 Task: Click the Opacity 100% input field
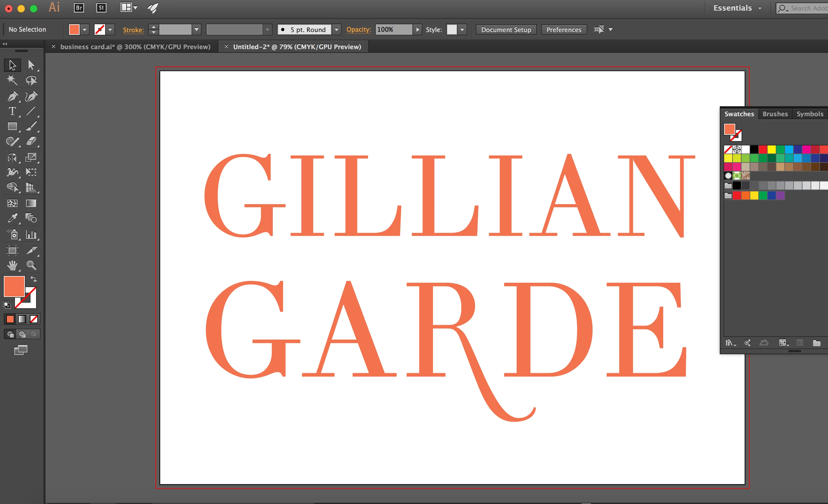tap(393, 30)
